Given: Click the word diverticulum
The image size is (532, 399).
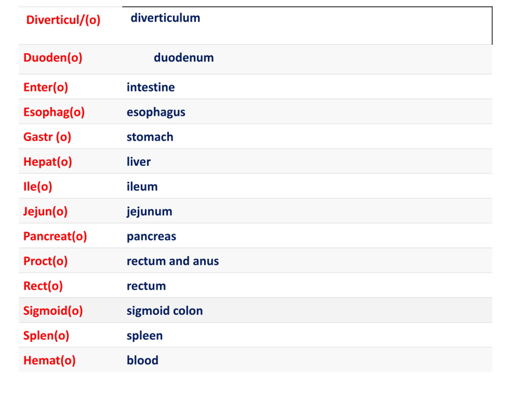Looking at the screenshot, I should coord(165,18).
